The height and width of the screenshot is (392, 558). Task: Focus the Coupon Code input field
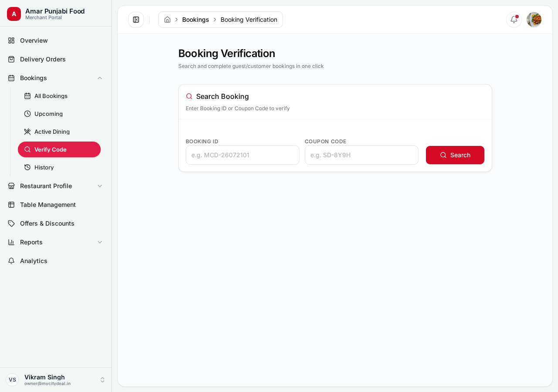[x=361, y=155]
